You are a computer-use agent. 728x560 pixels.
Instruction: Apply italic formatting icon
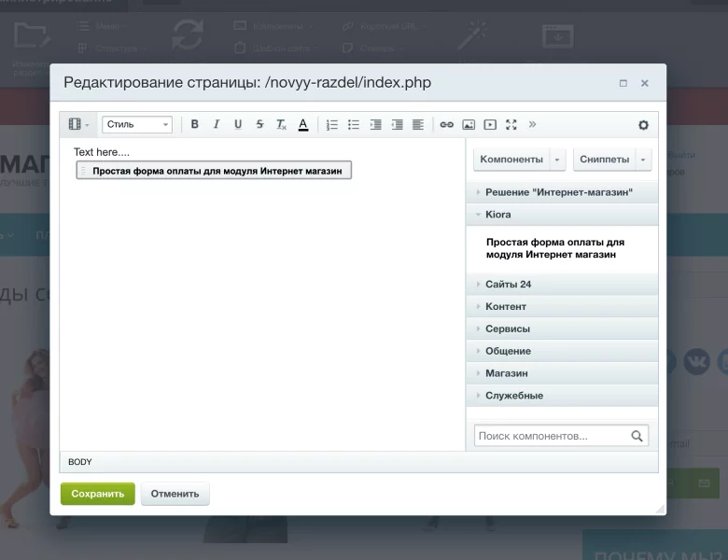coord(217,124)
